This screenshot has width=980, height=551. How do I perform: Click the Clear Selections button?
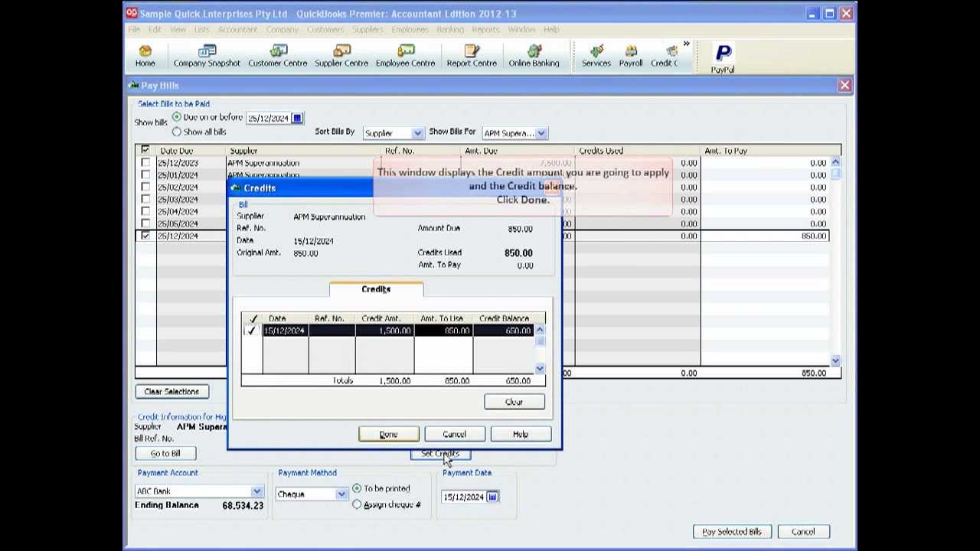171,392
